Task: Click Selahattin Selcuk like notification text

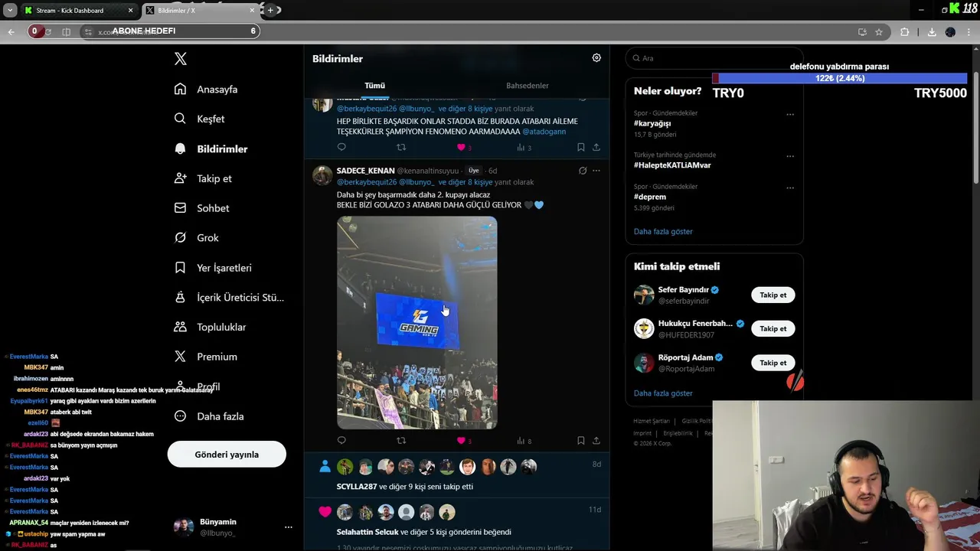Action: pos(424,532)
